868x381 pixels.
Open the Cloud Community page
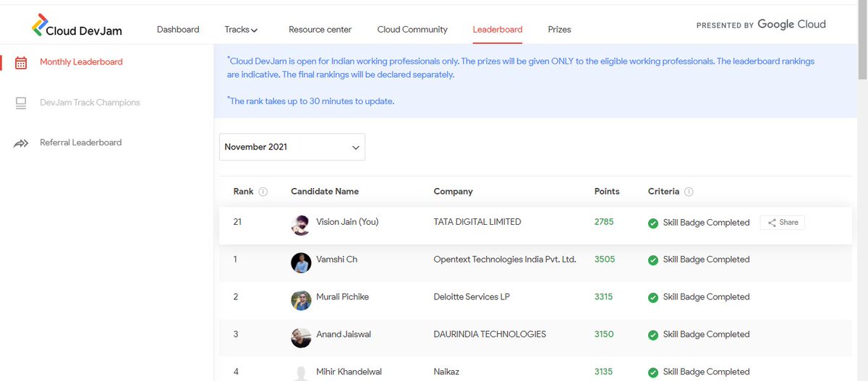(412, 30)
